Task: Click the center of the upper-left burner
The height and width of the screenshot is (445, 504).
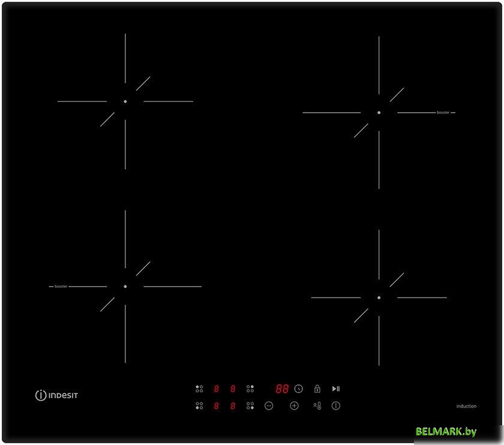Action: [x=125, y=101]
